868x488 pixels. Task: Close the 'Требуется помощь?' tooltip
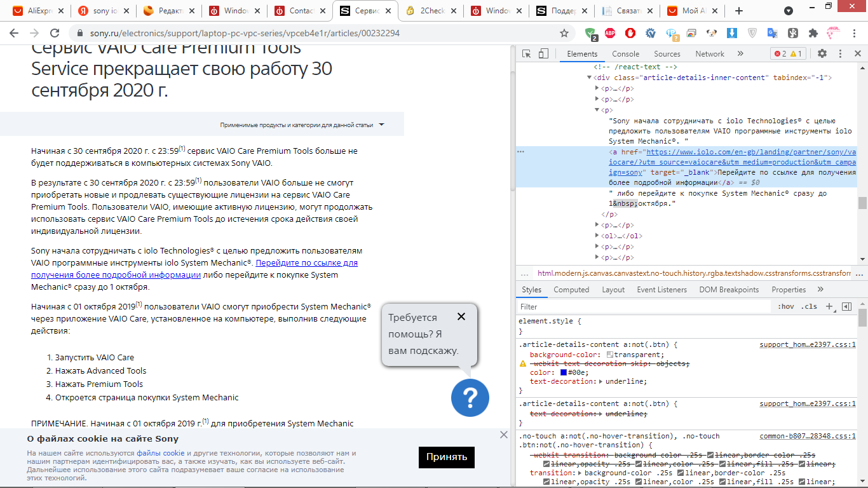461,316
